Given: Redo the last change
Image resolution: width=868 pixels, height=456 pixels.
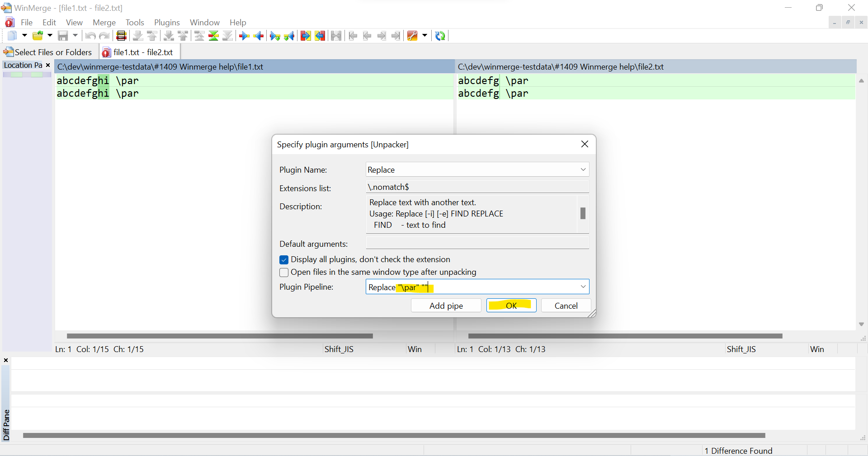Looking at the screenshot, I should tap(104, 36).
